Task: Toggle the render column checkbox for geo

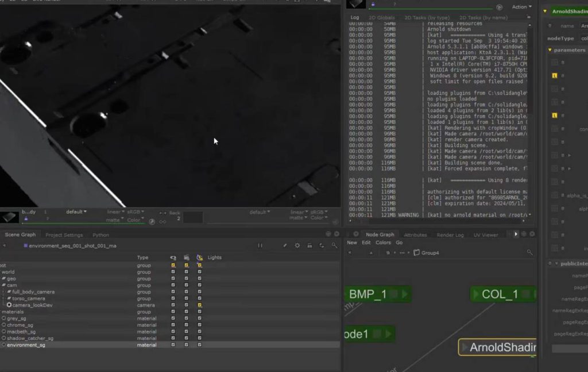Action: [x=186, y=279]
